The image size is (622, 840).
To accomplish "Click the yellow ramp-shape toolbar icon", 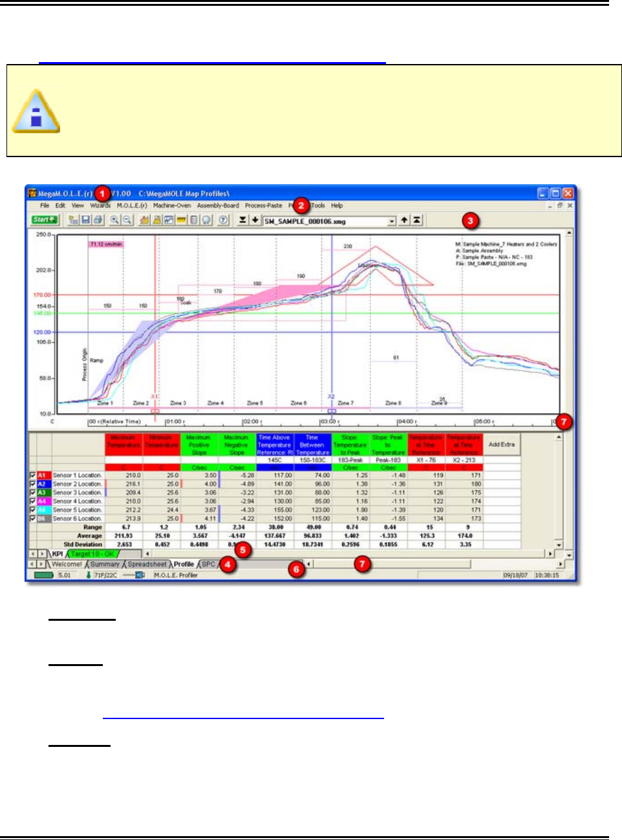I will [145, 220].
